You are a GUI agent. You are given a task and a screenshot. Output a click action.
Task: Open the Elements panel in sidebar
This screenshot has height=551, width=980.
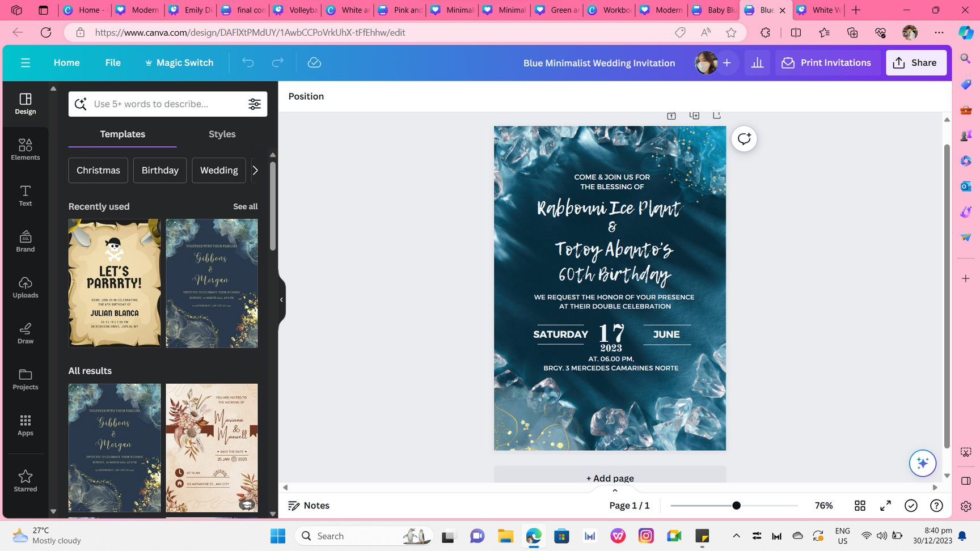(26, 149)
